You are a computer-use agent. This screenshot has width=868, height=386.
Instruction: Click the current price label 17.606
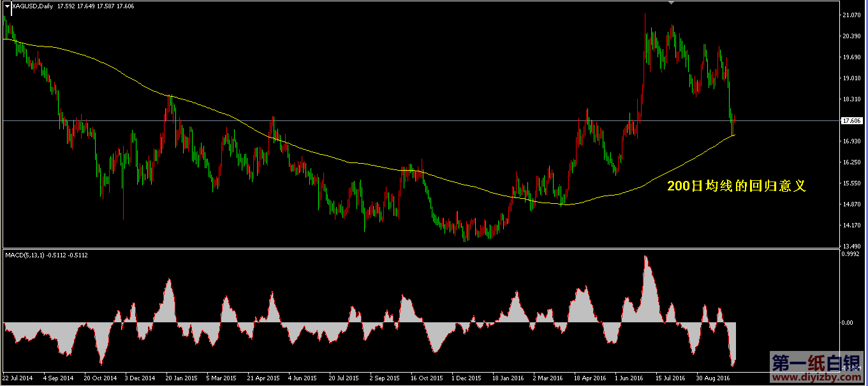(x=852, y=120)
